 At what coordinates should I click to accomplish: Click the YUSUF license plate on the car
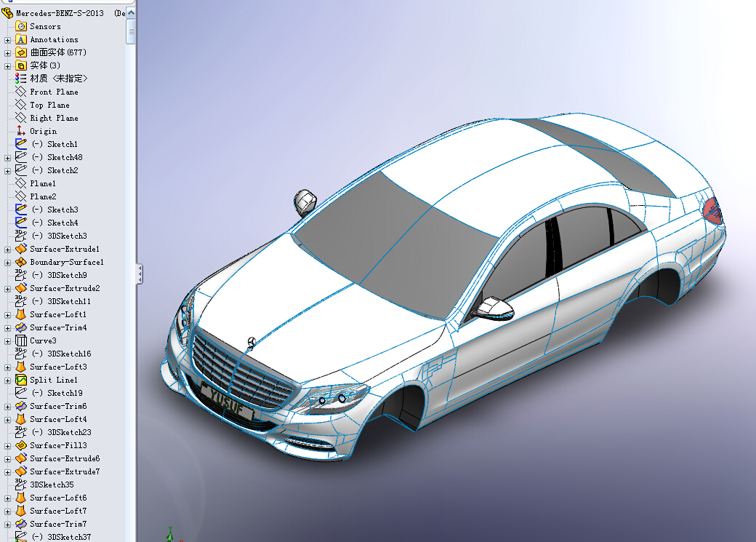coord(226,402)
